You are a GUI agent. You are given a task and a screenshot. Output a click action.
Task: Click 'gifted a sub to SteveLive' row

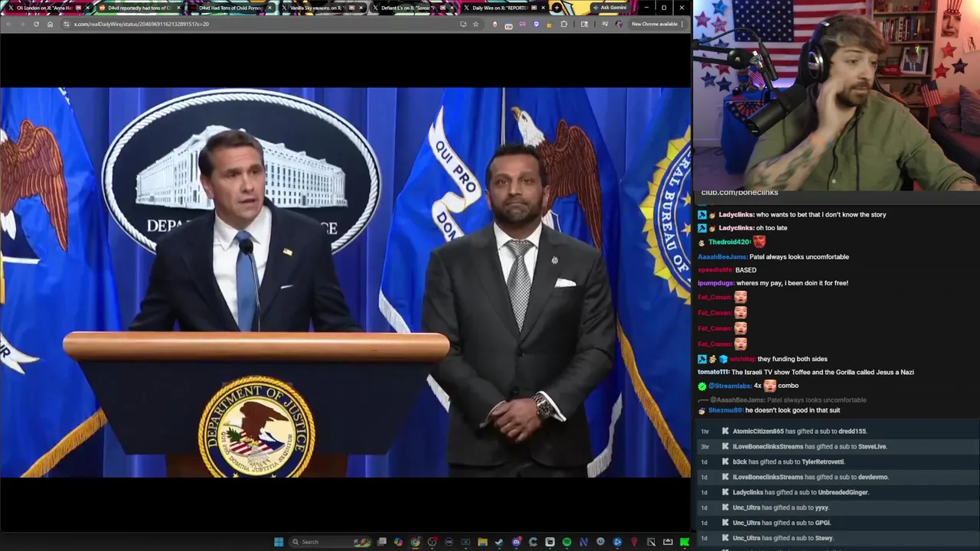838,446
